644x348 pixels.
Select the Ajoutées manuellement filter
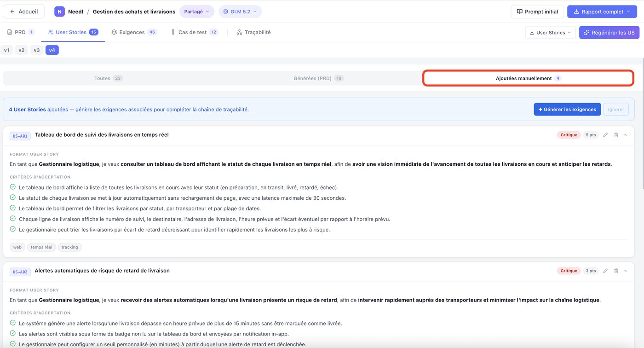[x=528, y=78]
